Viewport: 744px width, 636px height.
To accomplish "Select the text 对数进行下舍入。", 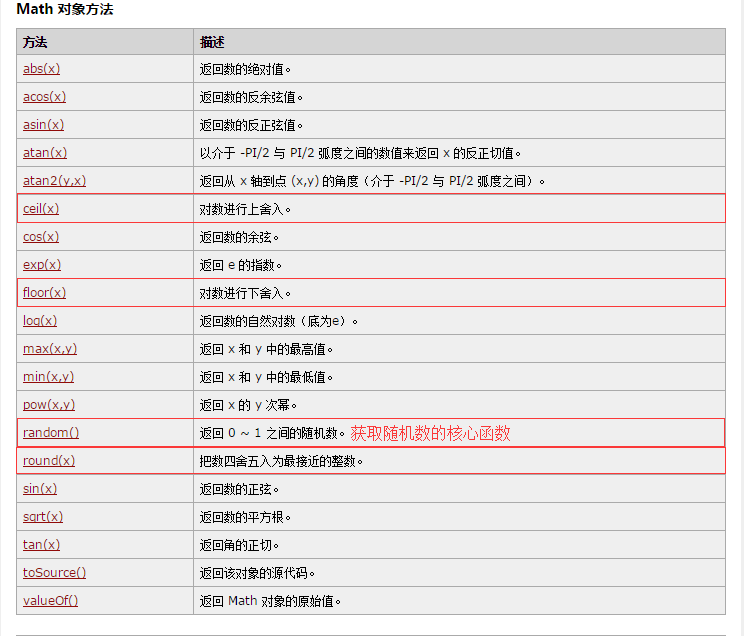I will 245,293.
